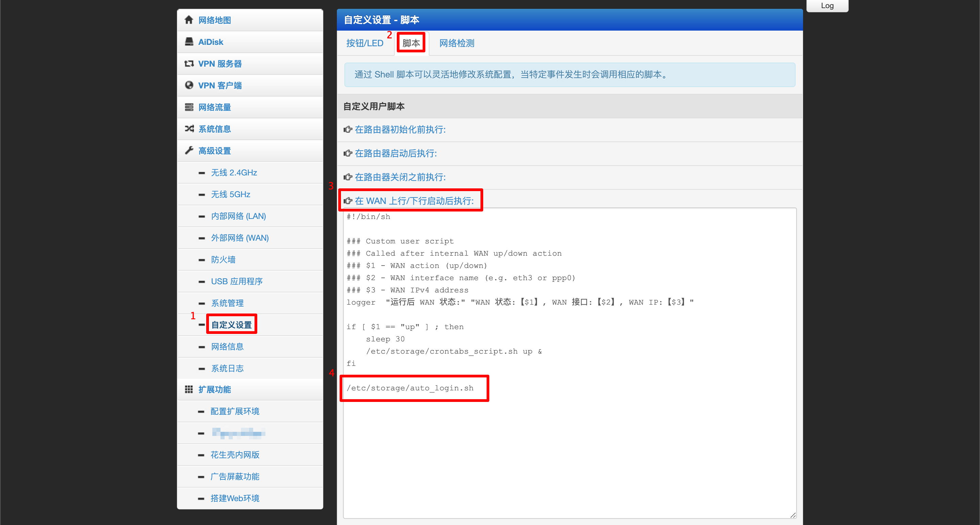980x525 pixels.
Task: Expand 在路由器初始化前执行 script section
Action: tap(400, 130)
